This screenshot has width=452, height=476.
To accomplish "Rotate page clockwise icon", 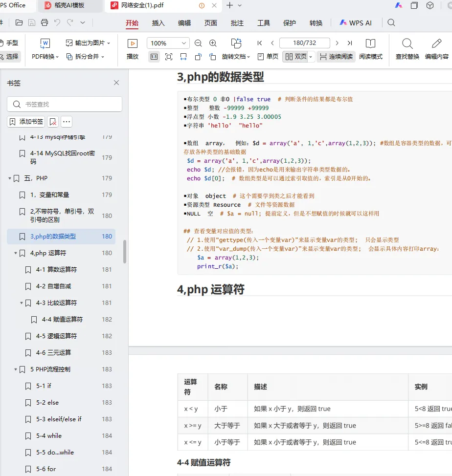I will coord(213,57).
